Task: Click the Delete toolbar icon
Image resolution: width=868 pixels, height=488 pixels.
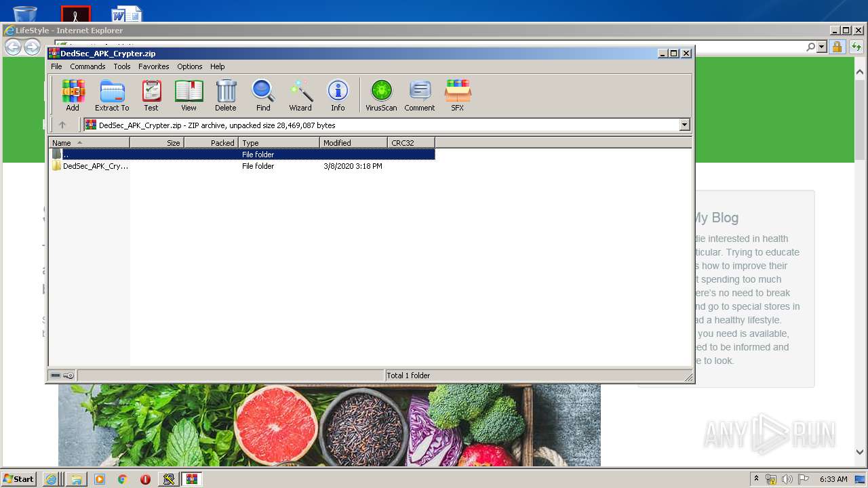Action: [x=226, y=95]
